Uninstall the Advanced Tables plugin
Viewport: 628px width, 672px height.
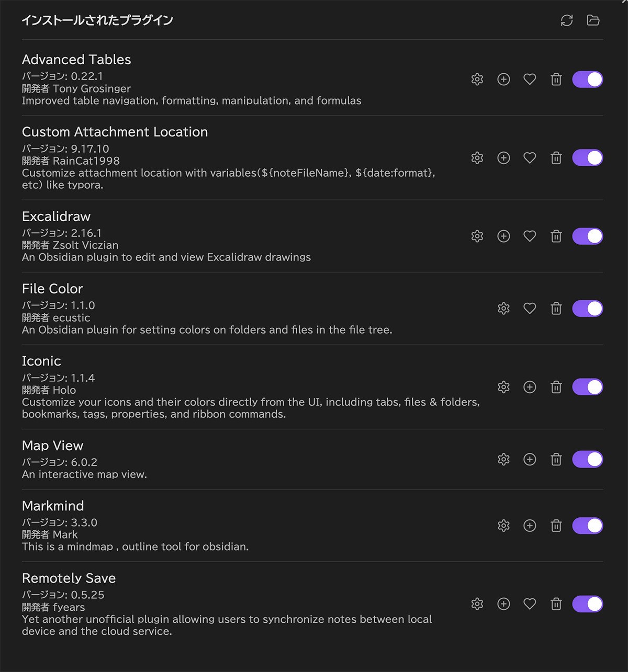point(556,79)
